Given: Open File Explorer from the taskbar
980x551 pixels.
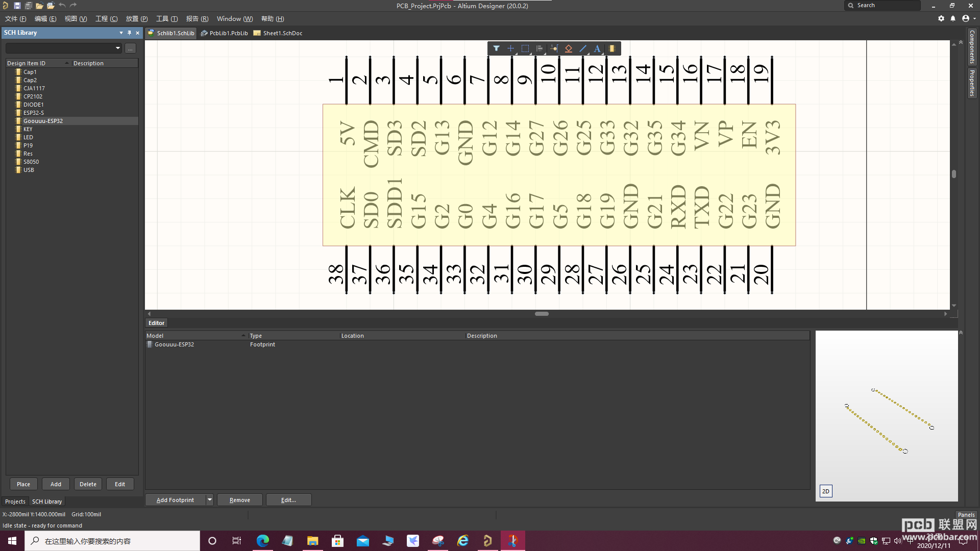Looking at the screenshot, I should tap(312, 541).
